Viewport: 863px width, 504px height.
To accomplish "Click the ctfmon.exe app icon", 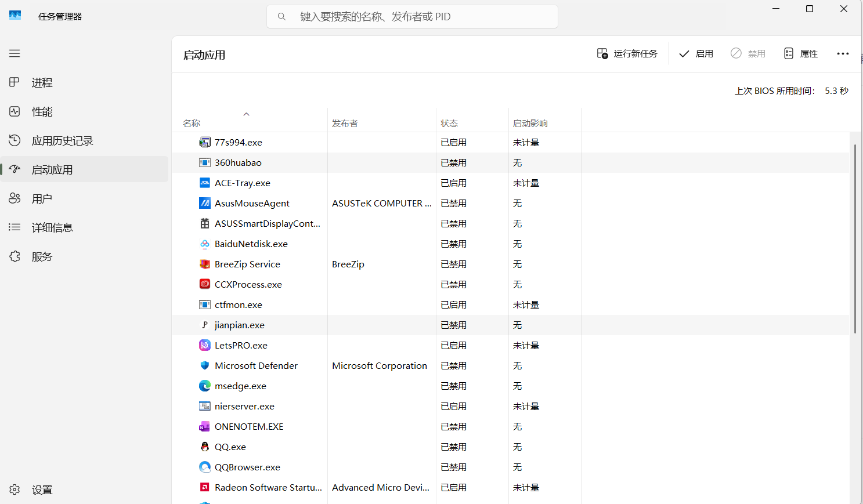I will point(205,304).
